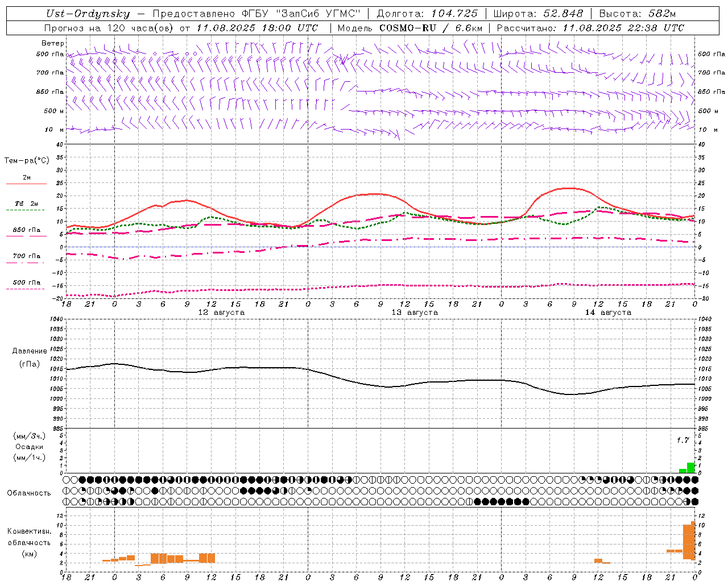Click the "Рассчитано: 11.08.2025 22:38 UTC" text
The width and height of the screenshot is (728, 582).
[x=590, y=28]
